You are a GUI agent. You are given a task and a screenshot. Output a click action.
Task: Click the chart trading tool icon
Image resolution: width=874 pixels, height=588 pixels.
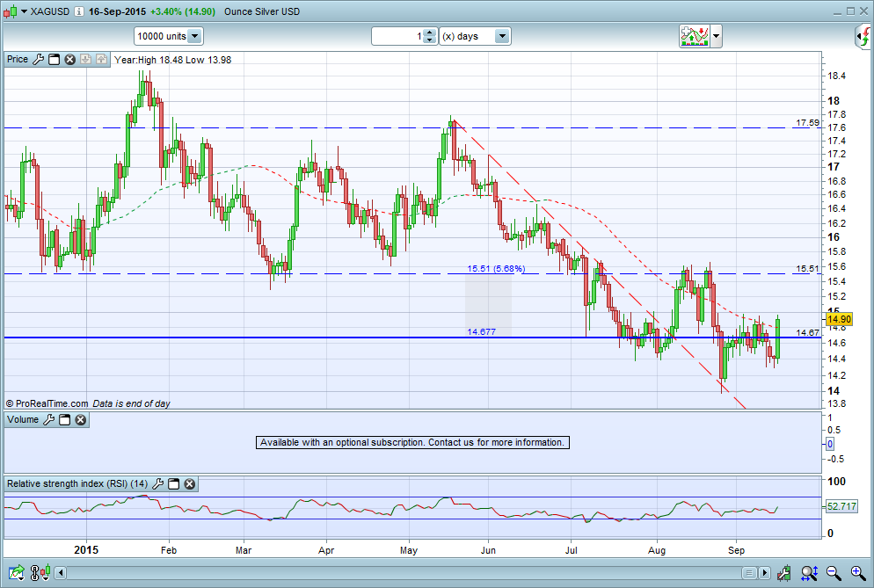coord(784,572)
